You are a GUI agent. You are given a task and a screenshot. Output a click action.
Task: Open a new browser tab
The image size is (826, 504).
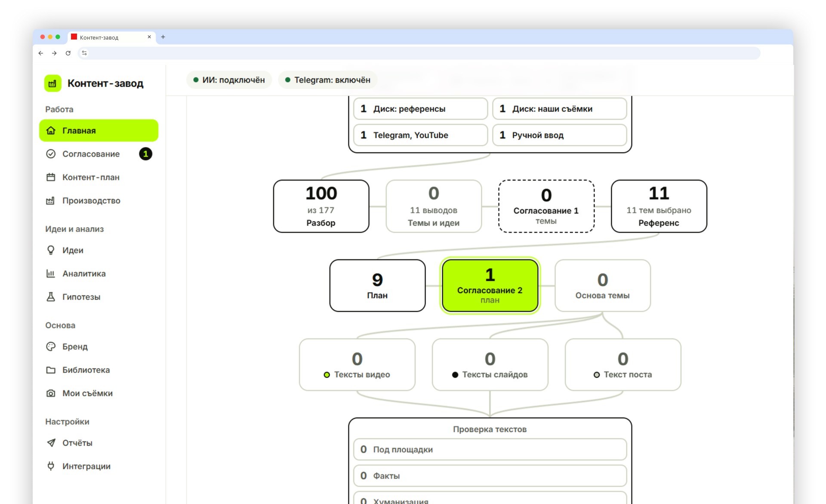(163, 37)
